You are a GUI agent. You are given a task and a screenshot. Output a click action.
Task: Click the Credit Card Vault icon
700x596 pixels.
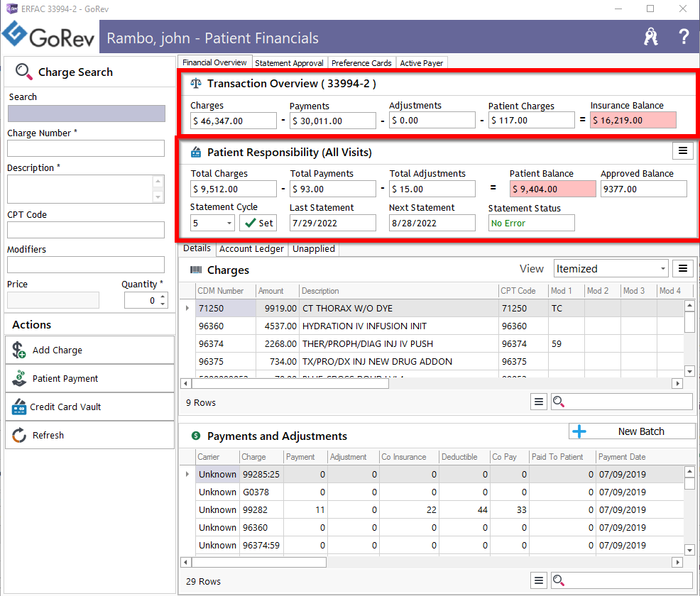[19, 407]
